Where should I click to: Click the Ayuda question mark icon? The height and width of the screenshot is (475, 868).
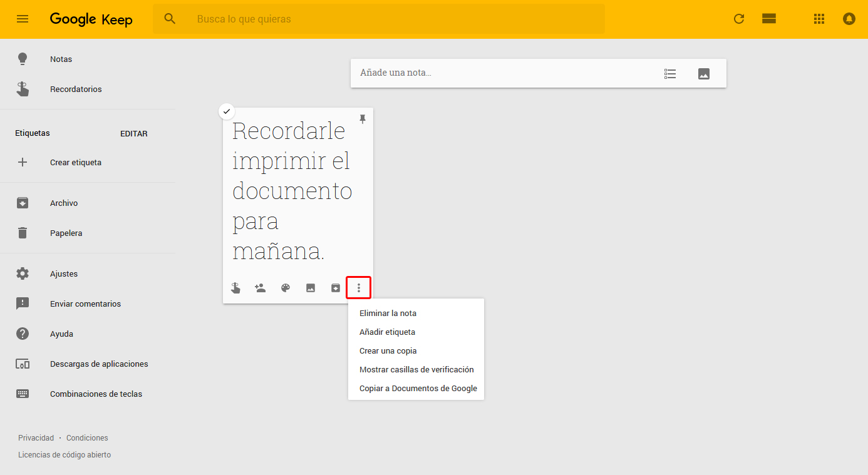click(23, 334)
